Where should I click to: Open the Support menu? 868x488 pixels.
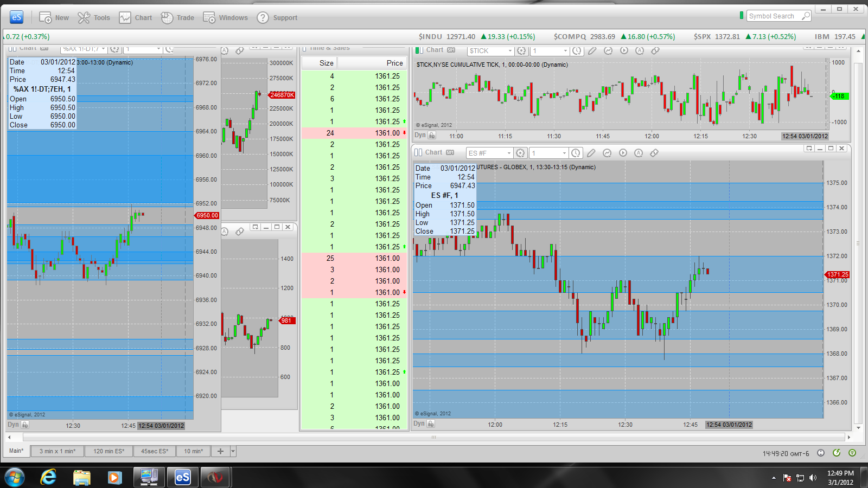(277, 18)
